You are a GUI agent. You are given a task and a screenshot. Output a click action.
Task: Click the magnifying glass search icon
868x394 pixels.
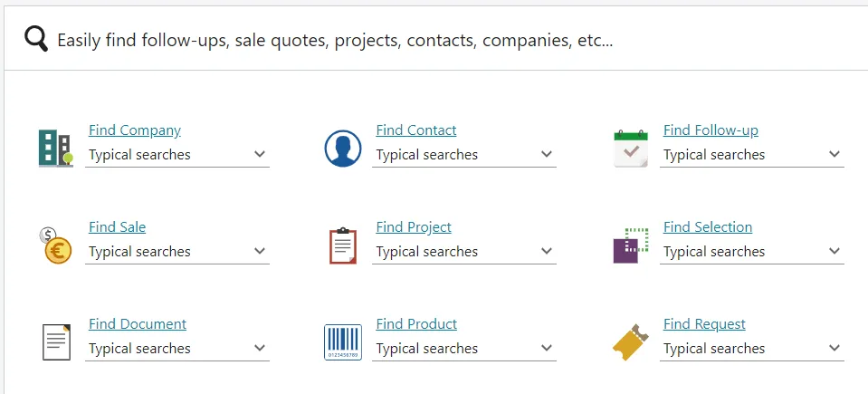[36, 40]
